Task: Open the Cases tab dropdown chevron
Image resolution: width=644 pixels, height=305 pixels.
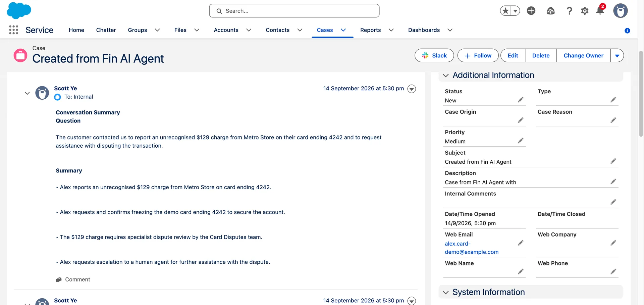Action: [x=343, y=30]
